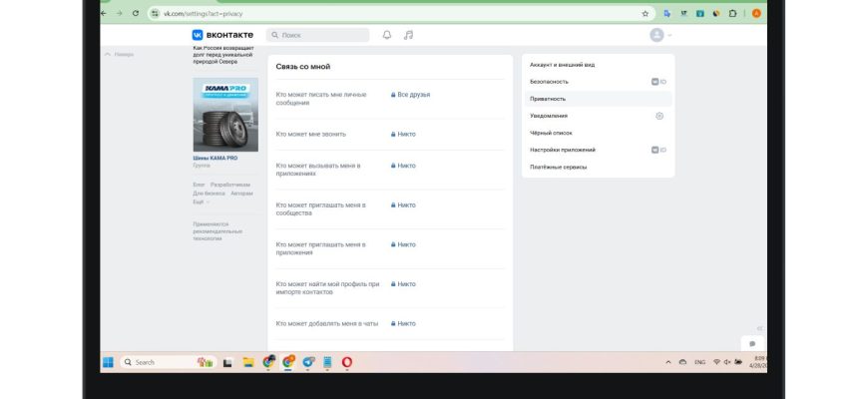Open 'Платёжные сервисы' settings section
The image size is (868, 399).
pos(558,167)
